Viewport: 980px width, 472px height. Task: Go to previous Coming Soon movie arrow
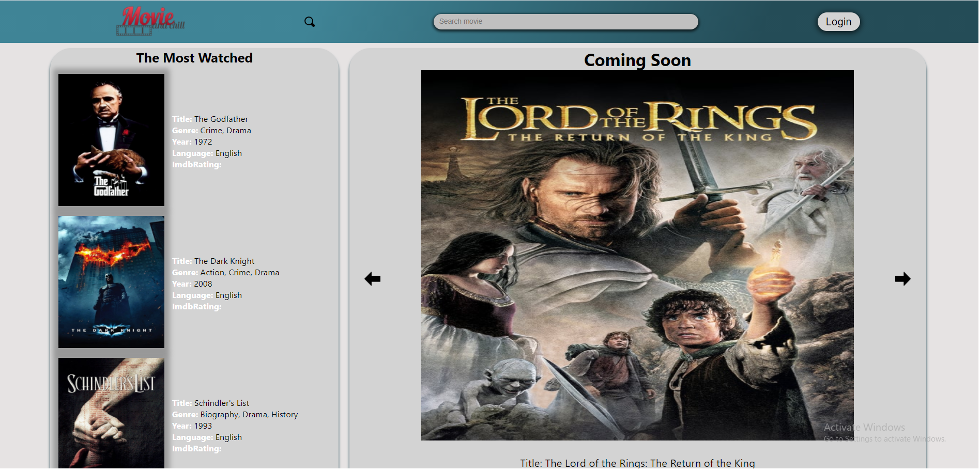(372, 279)
